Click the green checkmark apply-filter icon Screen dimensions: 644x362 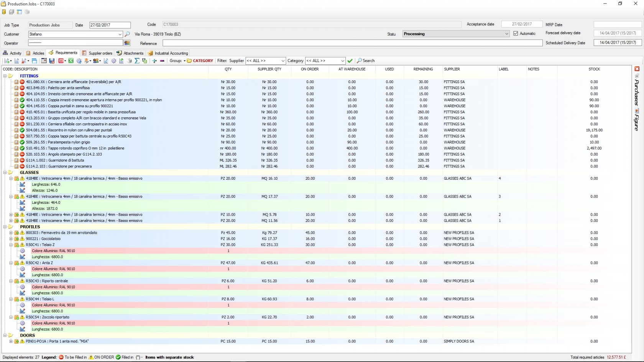pos(350,61)
